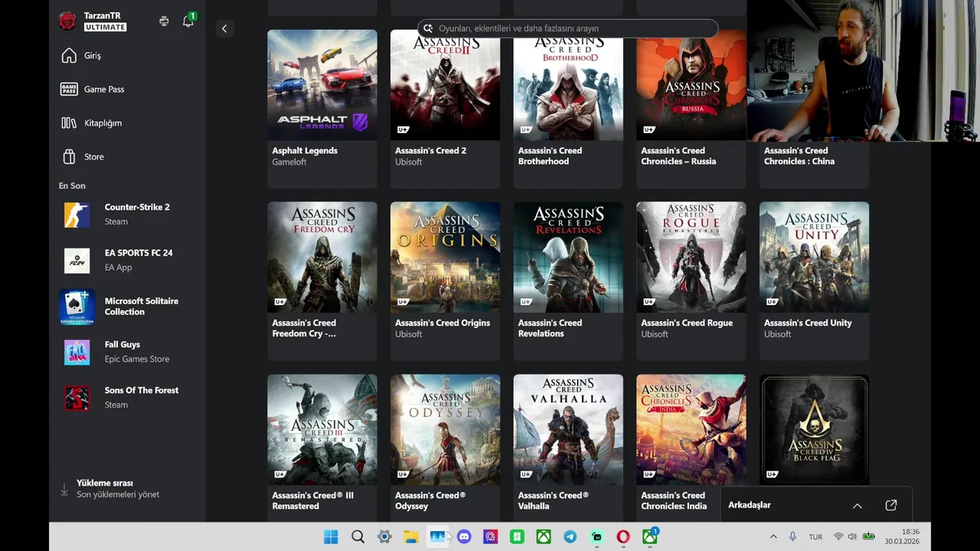Open File Explorer in taskbar
Screen dimensions: 980x551
click(x=411, y=537)
